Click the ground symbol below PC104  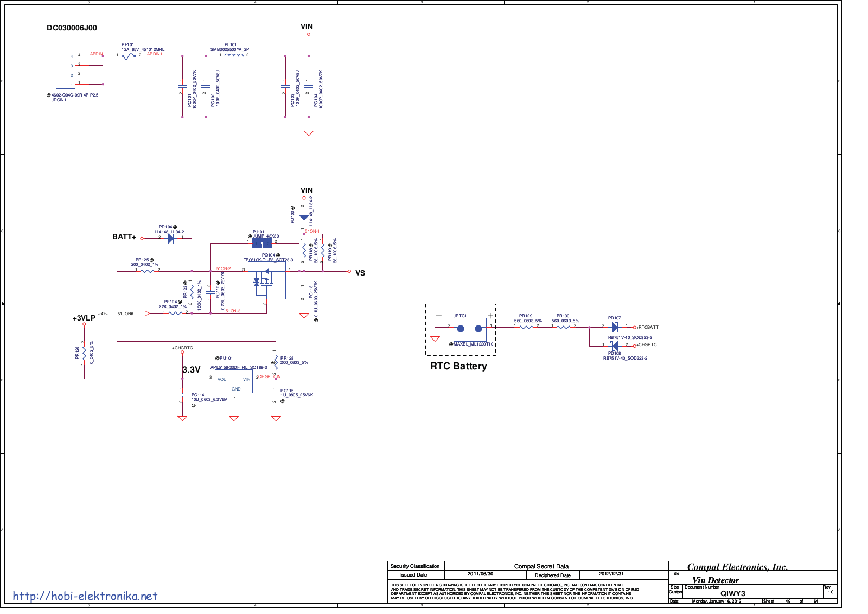pos(309,133)
